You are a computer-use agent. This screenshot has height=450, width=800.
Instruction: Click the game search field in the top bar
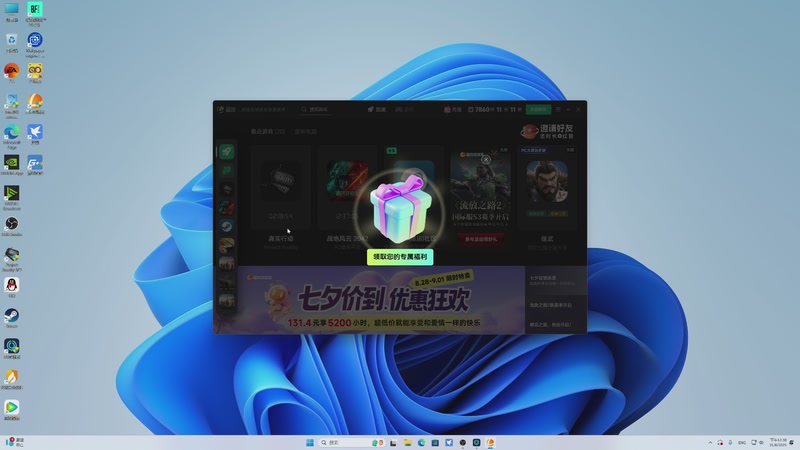(316, 109)
